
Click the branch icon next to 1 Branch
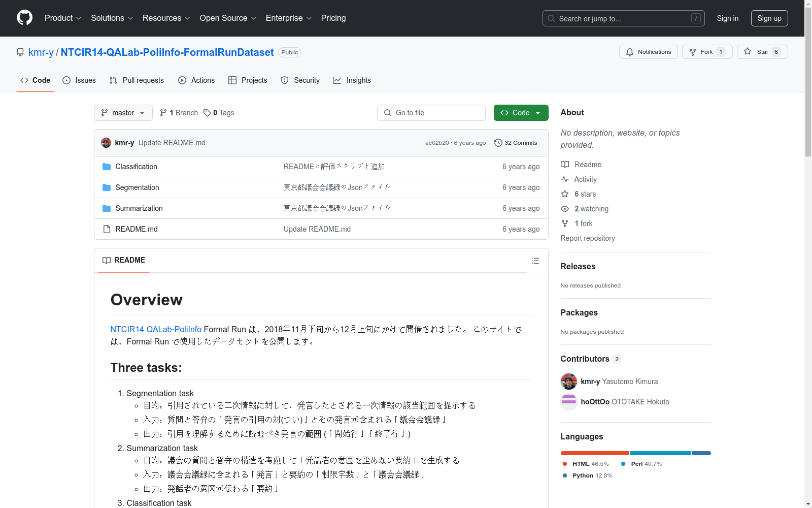(163, 113)
